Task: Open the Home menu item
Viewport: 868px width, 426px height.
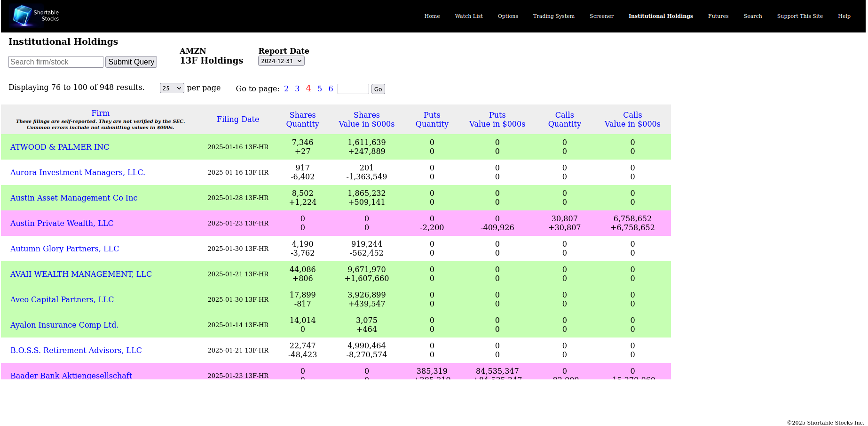Action: coord(432,16)
